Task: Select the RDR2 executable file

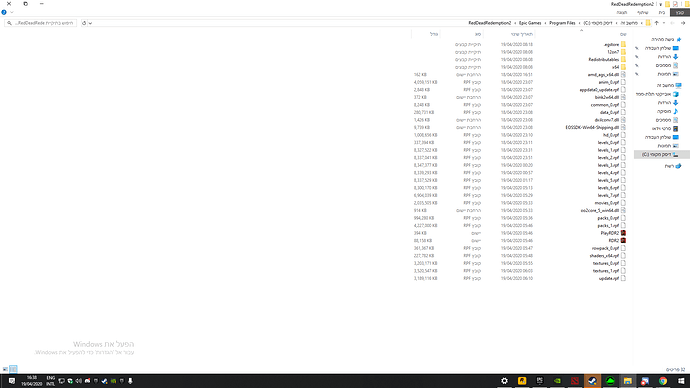Action: coord(617,241)
